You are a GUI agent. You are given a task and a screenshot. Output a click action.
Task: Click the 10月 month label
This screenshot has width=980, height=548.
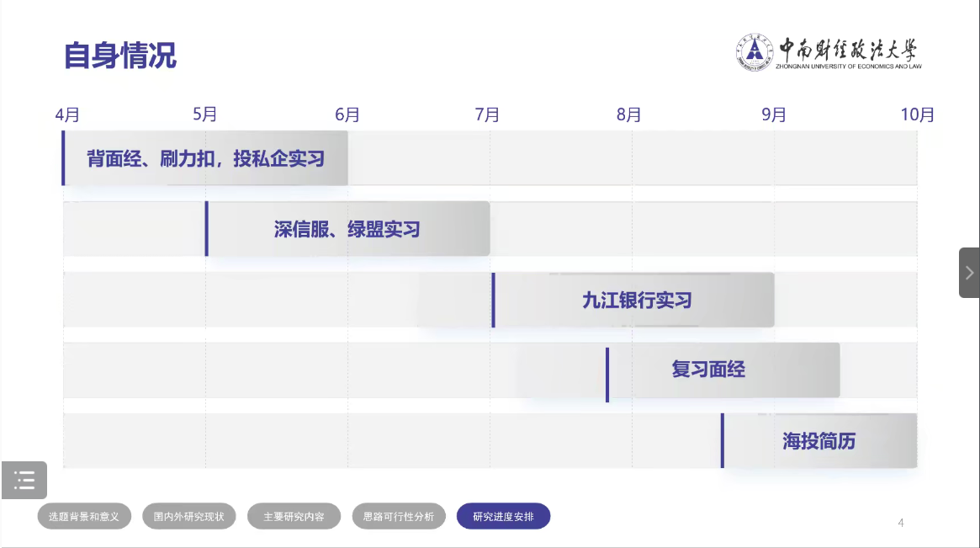(917, 114)
